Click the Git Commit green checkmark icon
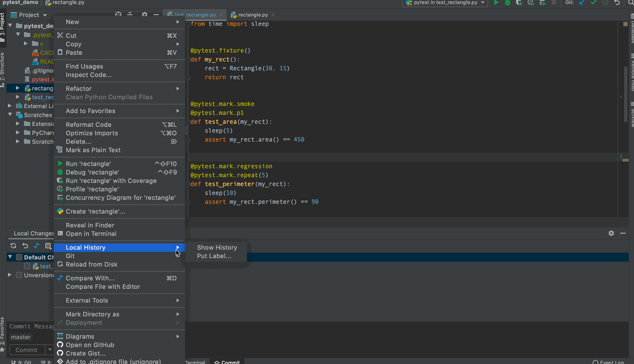This screenshot has height=364, width=634. point(594,3)
